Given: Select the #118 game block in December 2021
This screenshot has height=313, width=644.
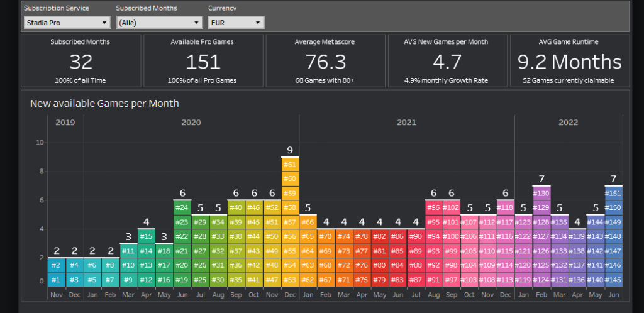Looking at the screenshot, I should (x=505, y=207).
